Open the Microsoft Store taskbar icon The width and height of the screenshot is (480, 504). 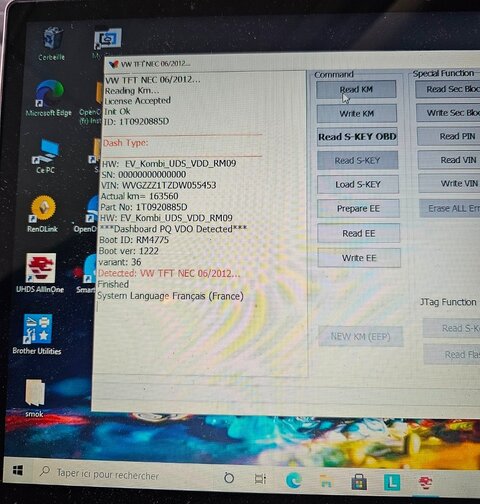tap(359, 482)
